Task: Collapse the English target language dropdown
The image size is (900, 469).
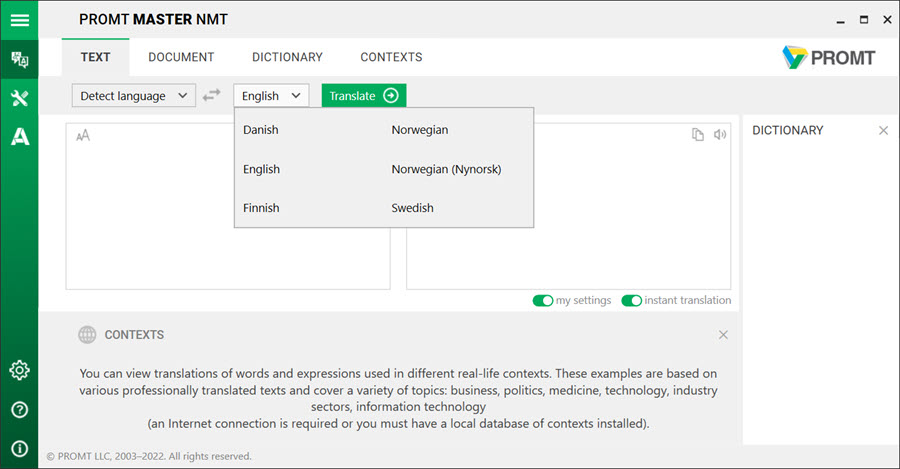Action: 271,95
